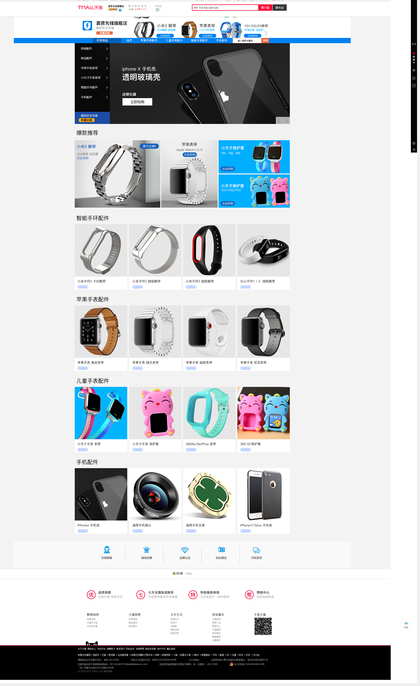Expand the first sidebar category arrow

(107, 49)
